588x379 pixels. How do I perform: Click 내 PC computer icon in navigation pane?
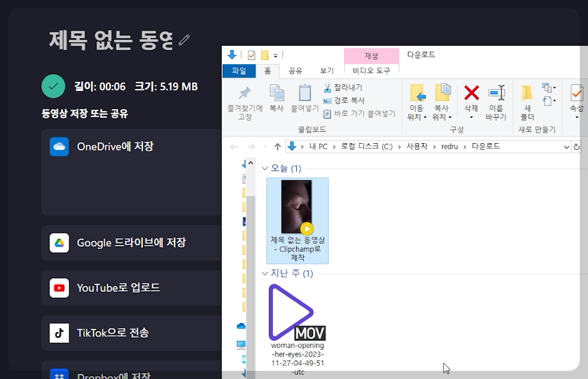point(241,345)
